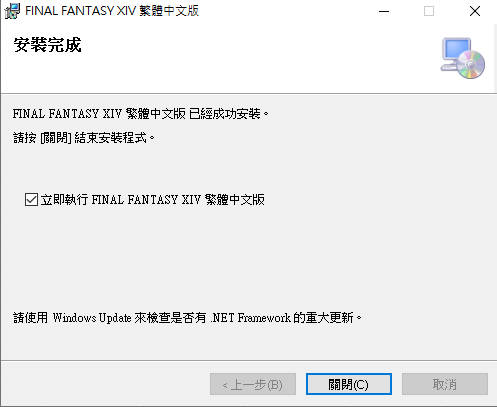Close the window with the X button

tap(475, 11)
